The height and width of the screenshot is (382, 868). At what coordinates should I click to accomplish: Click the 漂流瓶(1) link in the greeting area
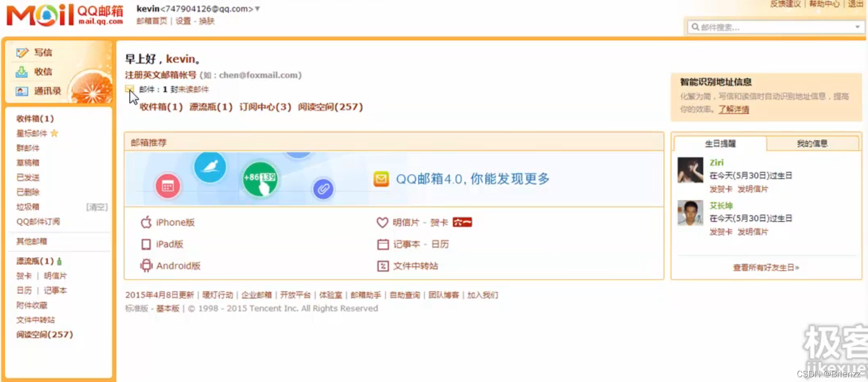211,107
